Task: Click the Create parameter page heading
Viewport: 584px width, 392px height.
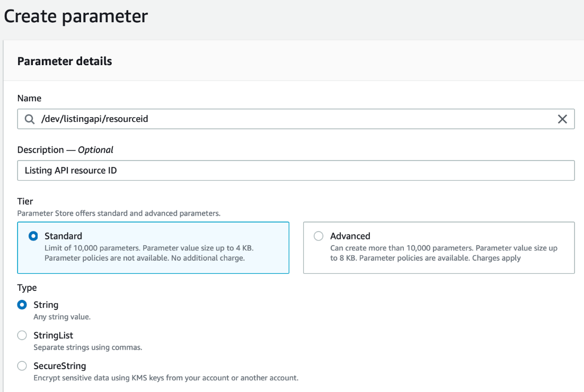Action: [76, 16]
